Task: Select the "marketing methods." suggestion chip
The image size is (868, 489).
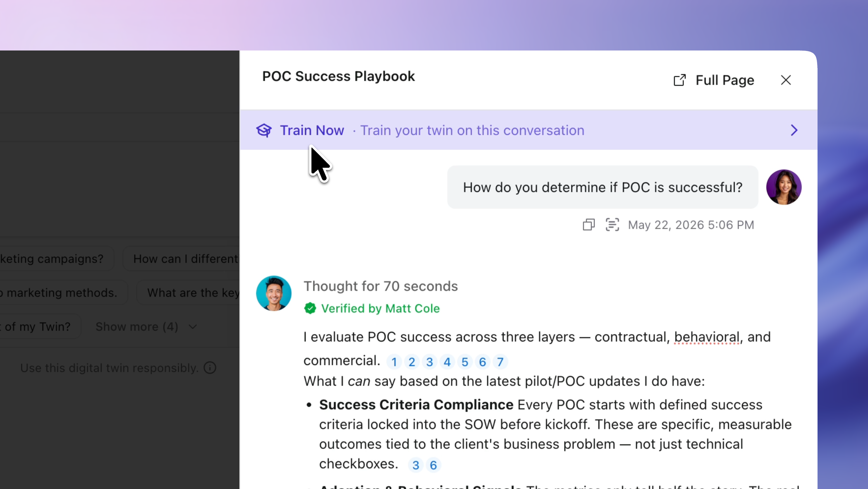Action: tap(64, 292)
